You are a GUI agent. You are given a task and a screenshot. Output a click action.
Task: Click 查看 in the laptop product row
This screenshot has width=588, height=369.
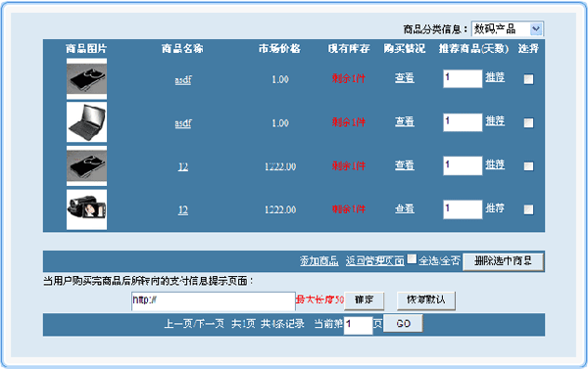(404, 121)
